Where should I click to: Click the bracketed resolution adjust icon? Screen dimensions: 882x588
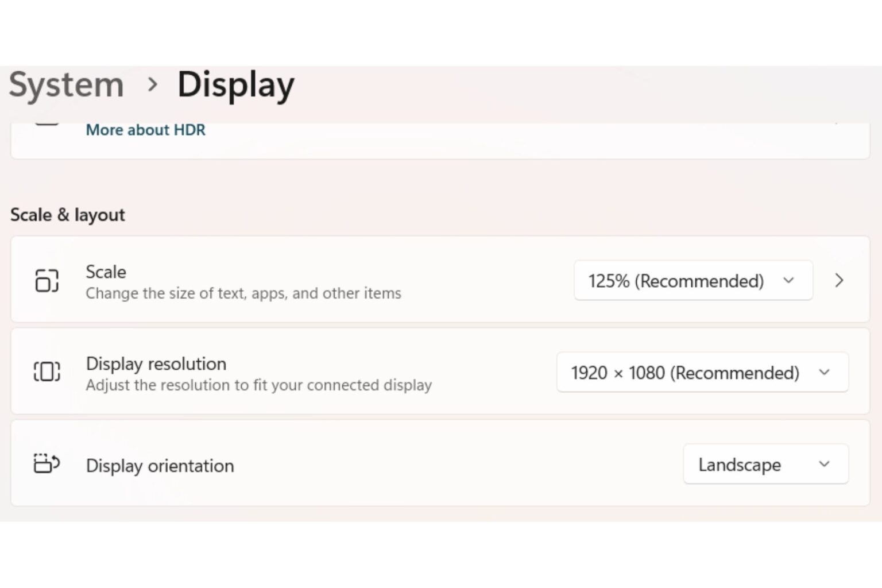click(x=45, y=371)
